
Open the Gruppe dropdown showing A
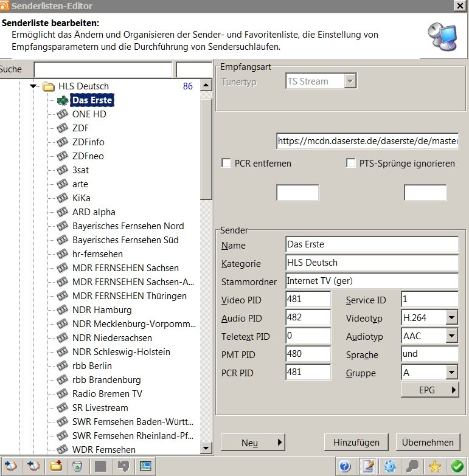452,372
